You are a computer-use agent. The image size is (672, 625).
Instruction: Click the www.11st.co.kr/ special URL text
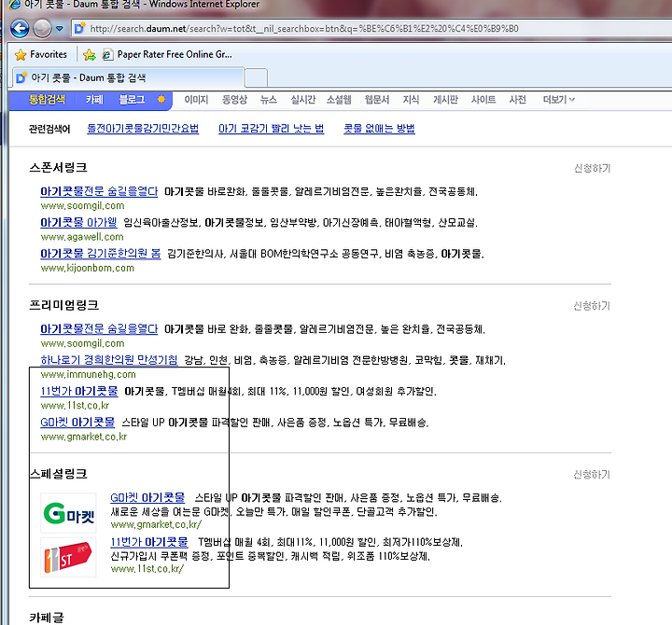147,569
